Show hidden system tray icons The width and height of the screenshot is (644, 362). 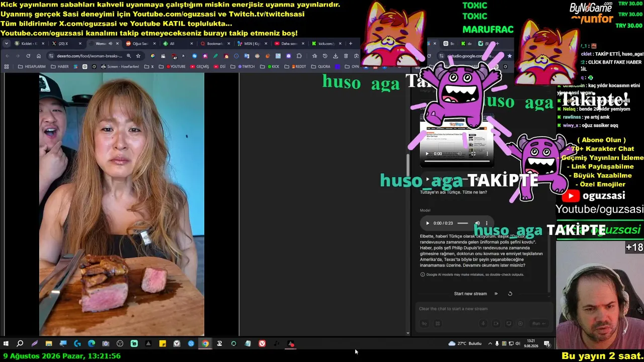(490, 343)
